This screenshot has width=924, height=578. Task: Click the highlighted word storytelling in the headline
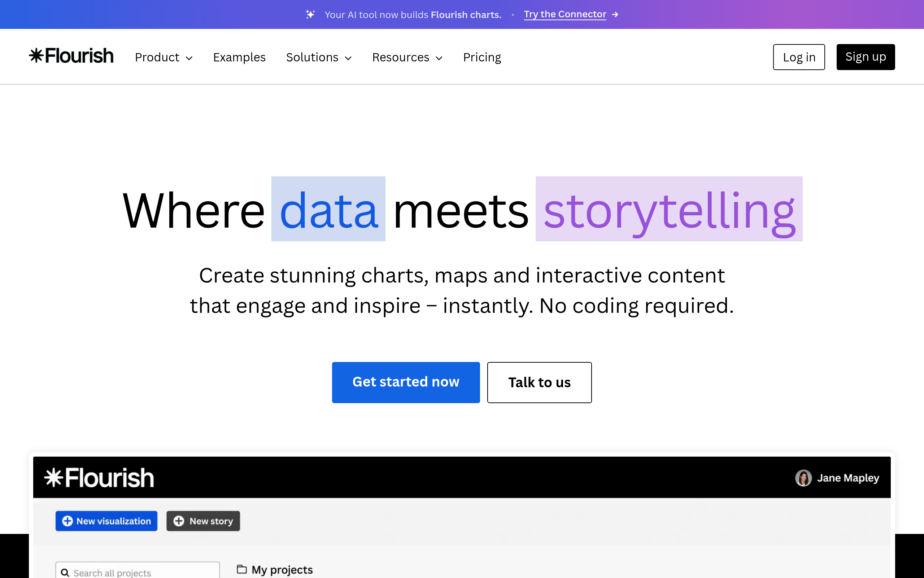(669, 209)
